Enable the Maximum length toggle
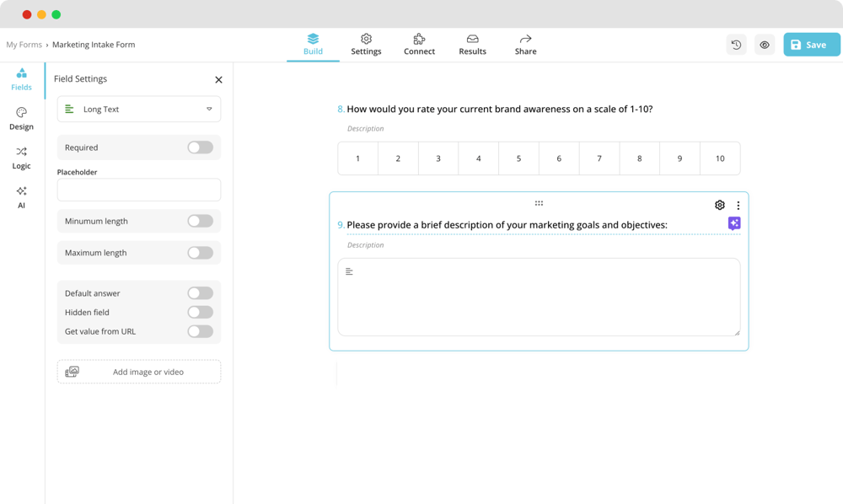843x504 pixels. point(200,252)
